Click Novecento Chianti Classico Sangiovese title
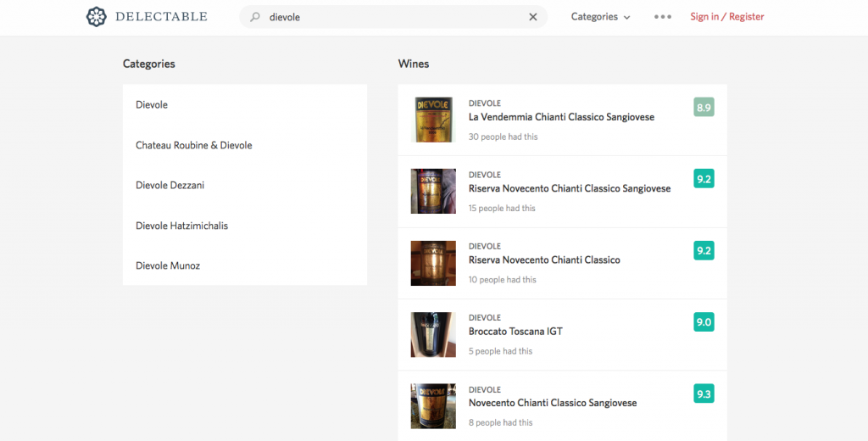The image size is (868, 441). tap(553, 404)
